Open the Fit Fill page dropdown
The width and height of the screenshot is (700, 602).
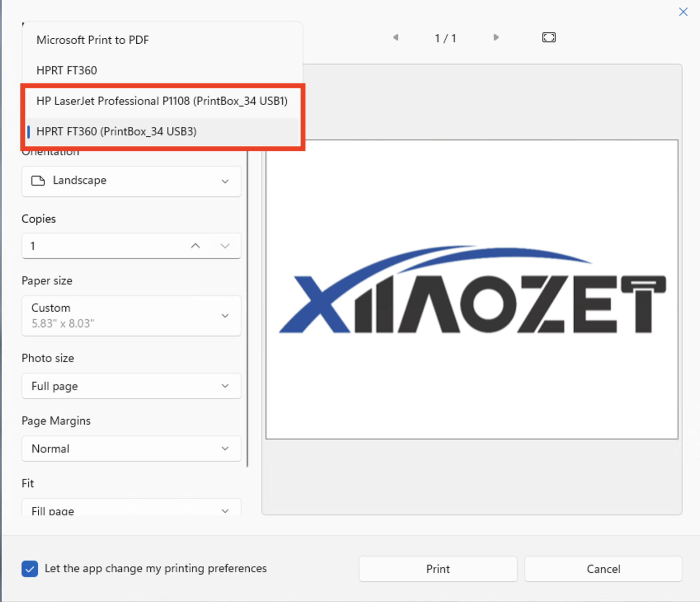tap(131, 509)
